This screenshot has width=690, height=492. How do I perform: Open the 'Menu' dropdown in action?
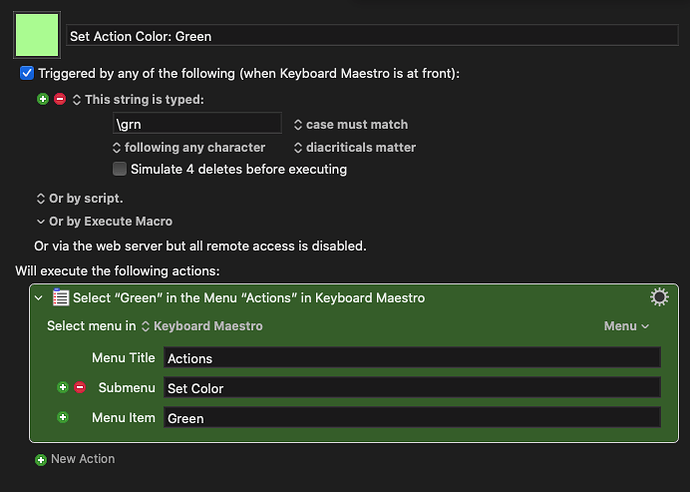(x=627, y=326)
